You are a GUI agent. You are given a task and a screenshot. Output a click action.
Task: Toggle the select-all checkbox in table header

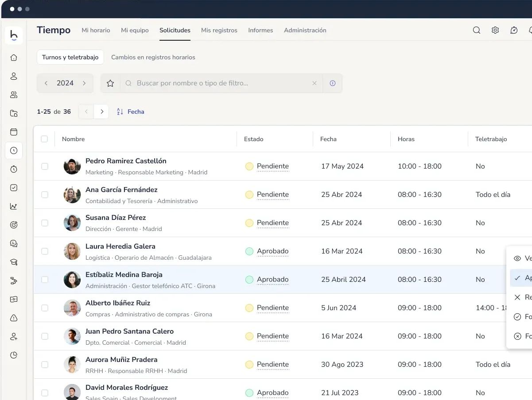[x=44, y=139]
